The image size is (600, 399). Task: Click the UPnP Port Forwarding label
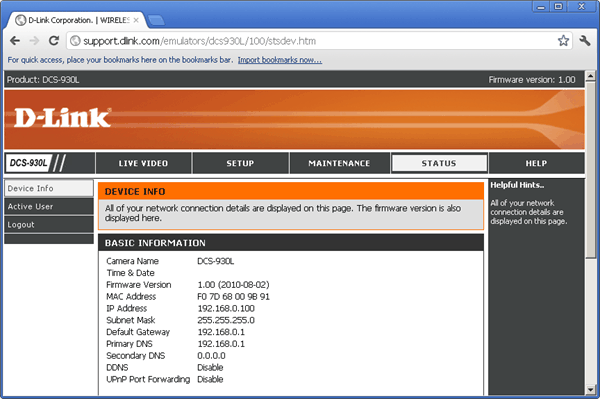coord(148,379)
